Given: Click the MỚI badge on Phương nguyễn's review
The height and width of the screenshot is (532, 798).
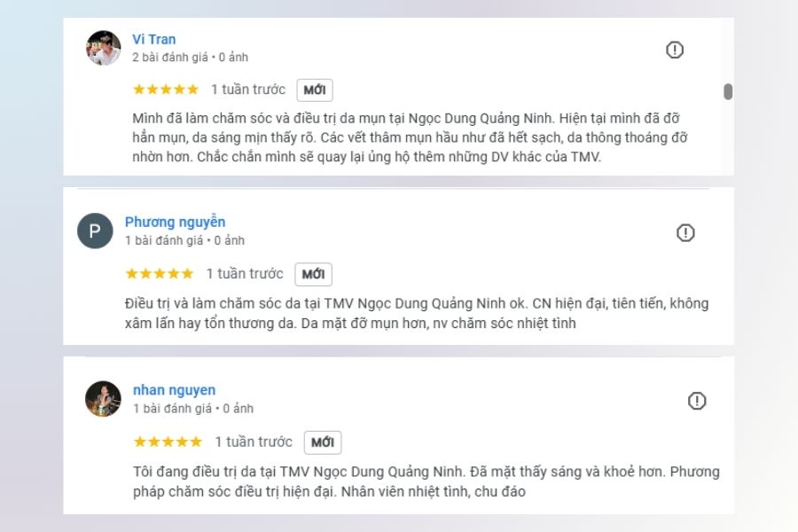Looking at the screenshot, I should [x=313, y=273].
